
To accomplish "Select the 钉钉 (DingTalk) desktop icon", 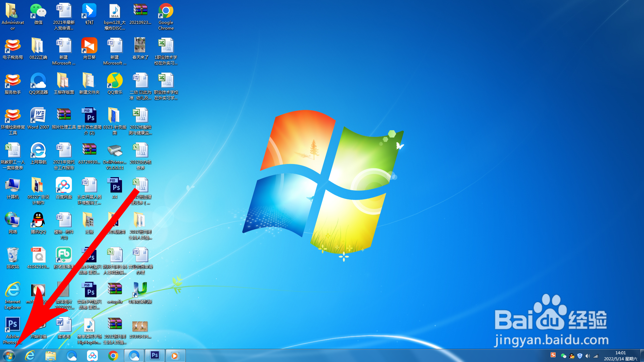I will (89, 14).
